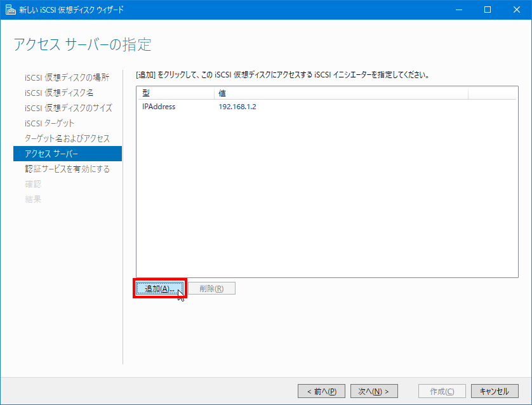Click the 前へ(P) button to go back
This screenshot has height=405, width=532.
[321, 390]
